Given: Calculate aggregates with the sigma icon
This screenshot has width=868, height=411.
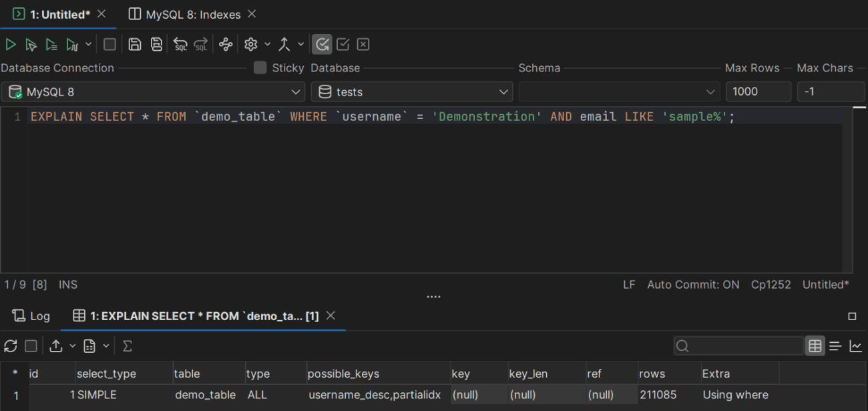Looking at the screenshot, I should tap(127, 346).
